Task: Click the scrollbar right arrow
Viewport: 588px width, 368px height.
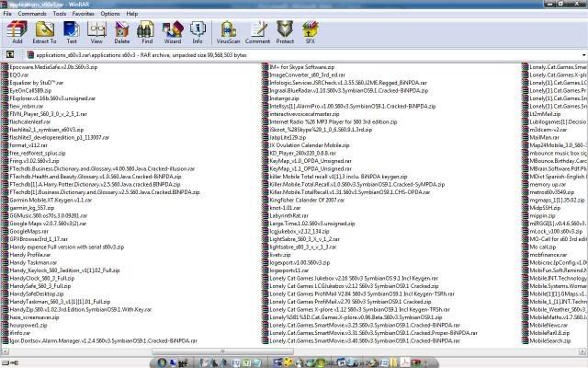Action: point(583,351)
